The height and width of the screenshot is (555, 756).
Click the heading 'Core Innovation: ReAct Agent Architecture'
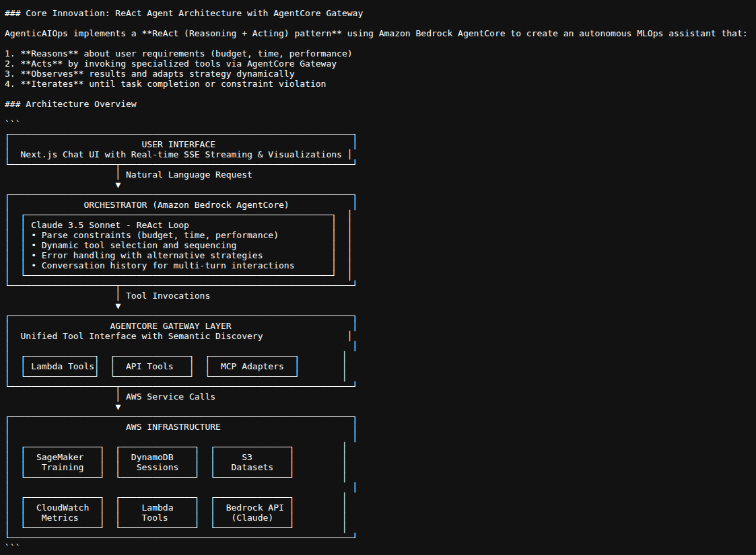[184, 13]
